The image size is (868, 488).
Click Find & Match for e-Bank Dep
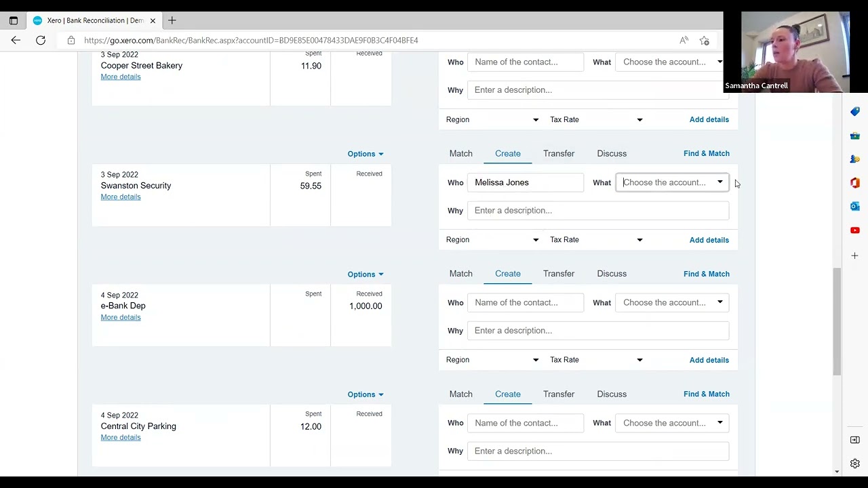click(x=707, y=274)
